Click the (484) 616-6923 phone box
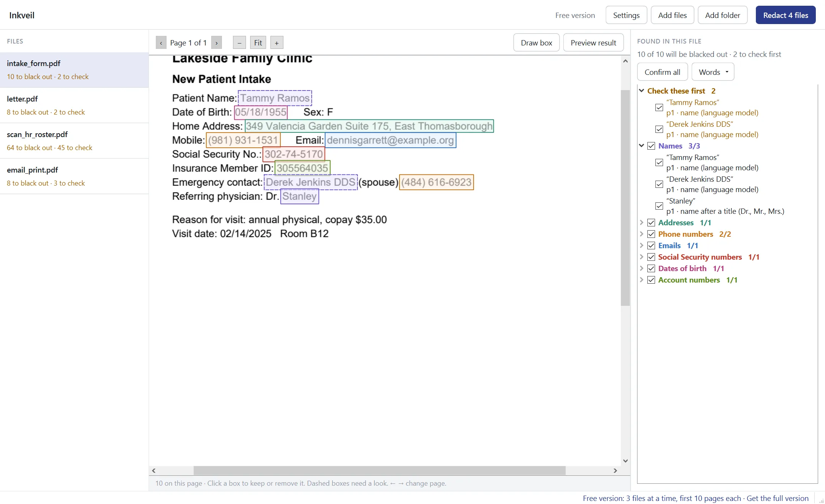Screen dimensions: 825x504 coord(437,182)
